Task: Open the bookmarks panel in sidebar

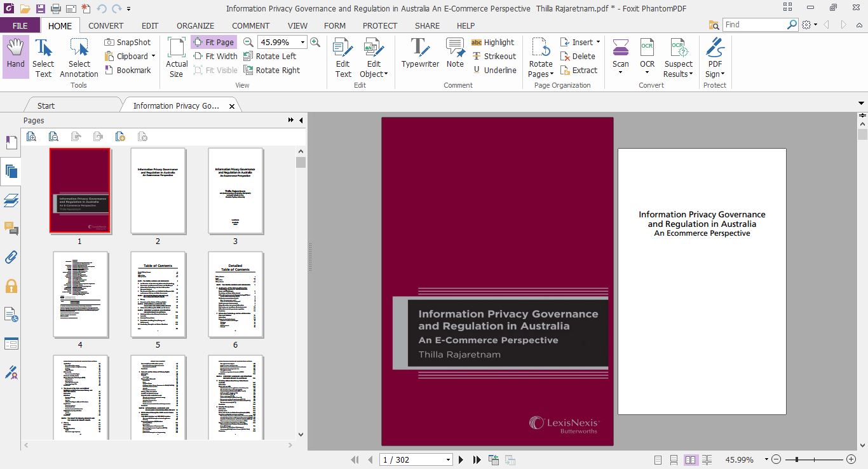Action: (x=11, y=142)
